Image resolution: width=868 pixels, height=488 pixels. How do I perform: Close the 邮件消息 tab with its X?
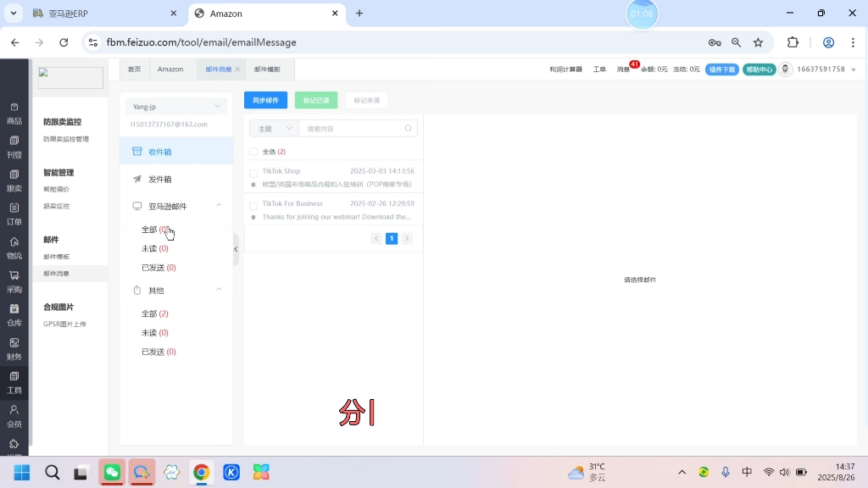237,69
